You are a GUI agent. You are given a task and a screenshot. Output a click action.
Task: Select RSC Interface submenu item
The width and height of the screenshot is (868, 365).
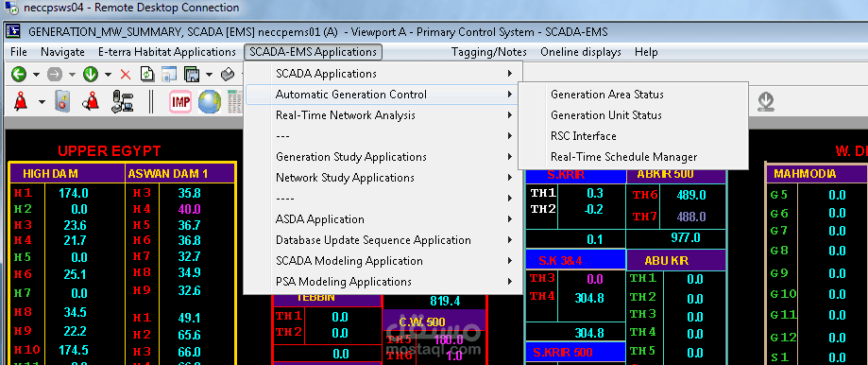633,136
